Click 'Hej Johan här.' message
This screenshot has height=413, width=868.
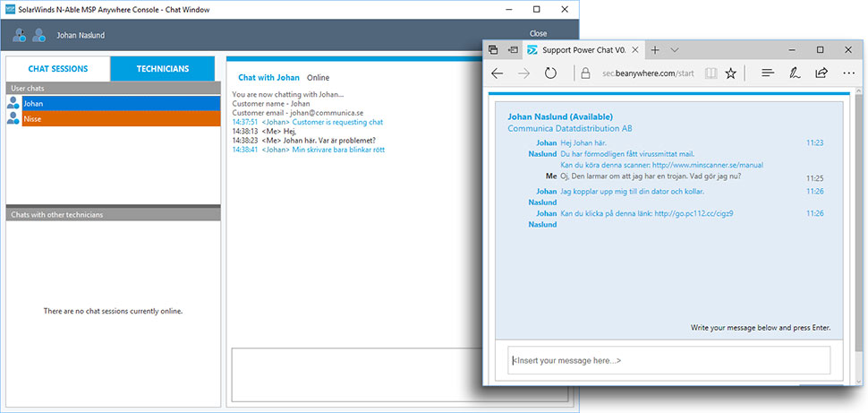[x=583, y=143]
